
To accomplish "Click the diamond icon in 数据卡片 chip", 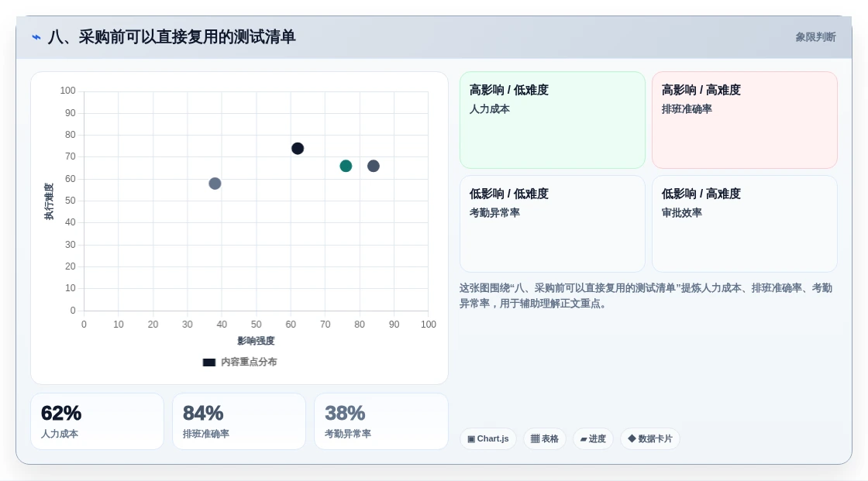I will (x=632, y=438).
